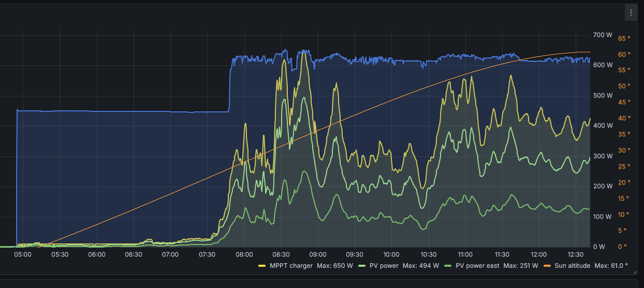Click the 10:30 time axis label

click(x=429, y=254)
